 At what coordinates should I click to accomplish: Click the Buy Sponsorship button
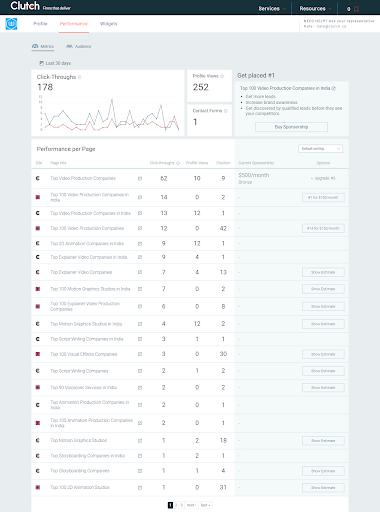(291, 127)
